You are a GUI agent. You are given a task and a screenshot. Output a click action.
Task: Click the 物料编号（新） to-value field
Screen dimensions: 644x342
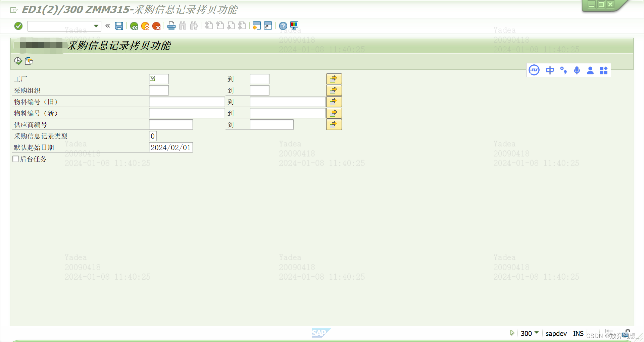(288, 113)
